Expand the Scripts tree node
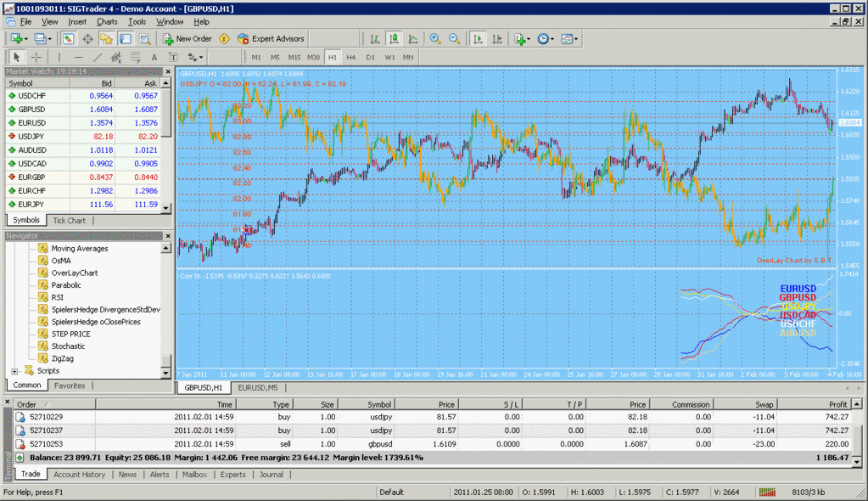The image size is (868, 501). point(15,371)
